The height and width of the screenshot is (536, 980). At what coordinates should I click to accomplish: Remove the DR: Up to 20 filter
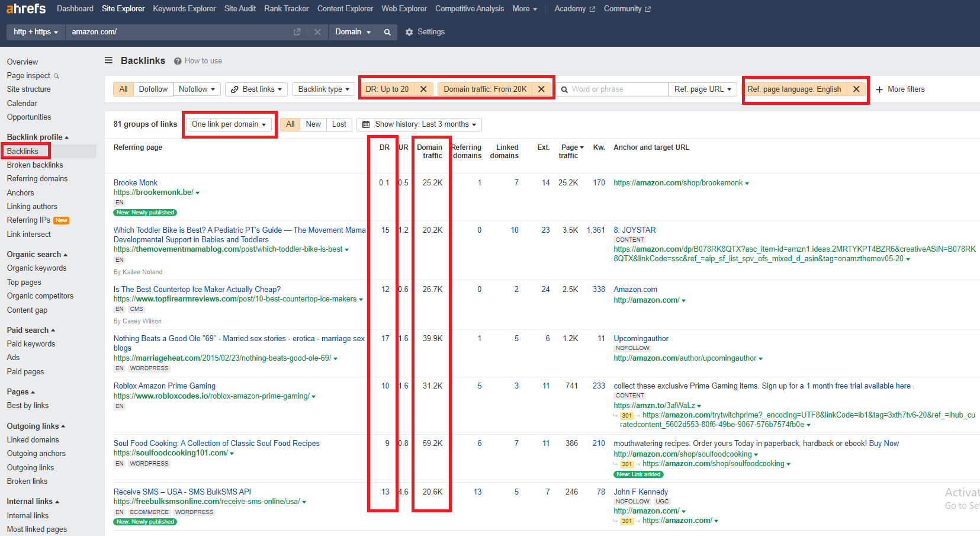(x=423, y=89)
